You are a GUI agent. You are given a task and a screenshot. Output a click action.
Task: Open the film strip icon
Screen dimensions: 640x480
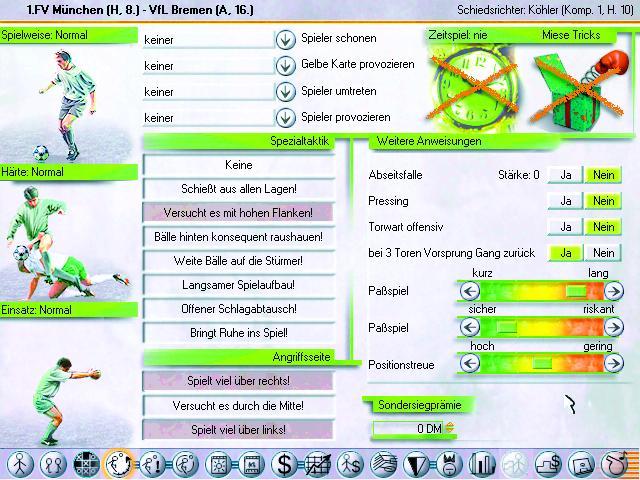pos(251,464)
